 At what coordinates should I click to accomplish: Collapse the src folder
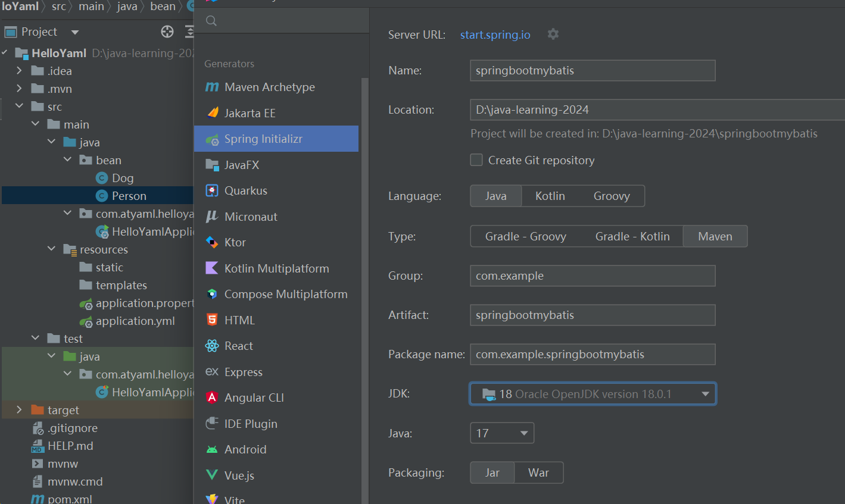[x=19, y=106]
